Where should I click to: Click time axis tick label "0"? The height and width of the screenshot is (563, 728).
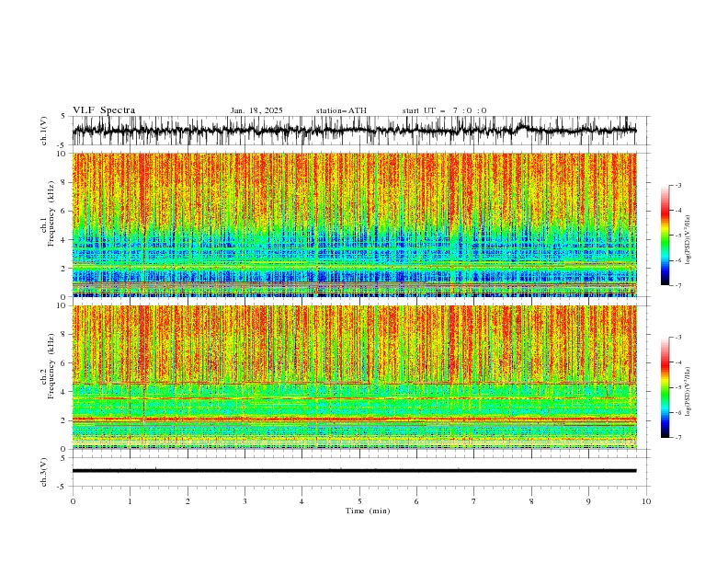(x=73, y=501)
